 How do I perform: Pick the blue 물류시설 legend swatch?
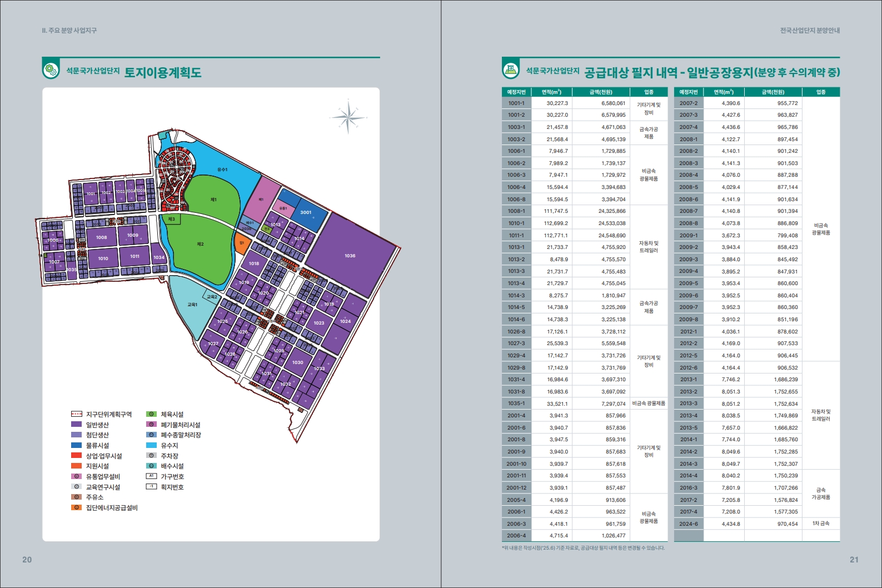(77, 445)
